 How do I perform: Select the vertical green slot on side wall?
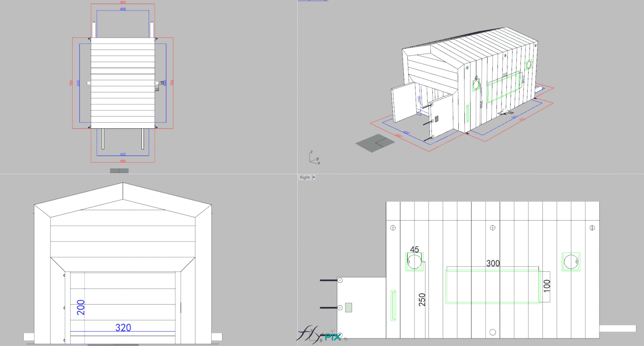click(393, 306)
